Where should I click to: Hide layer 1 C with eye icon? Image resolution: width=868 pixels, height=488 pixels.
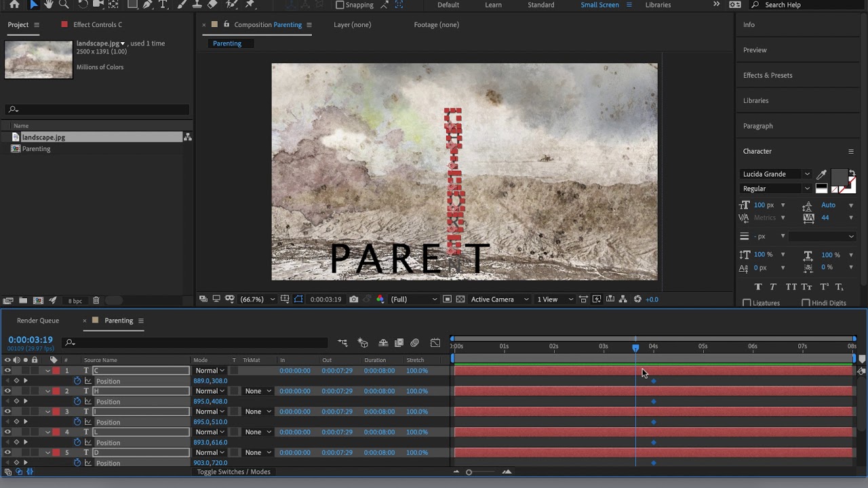coord(7,371)
